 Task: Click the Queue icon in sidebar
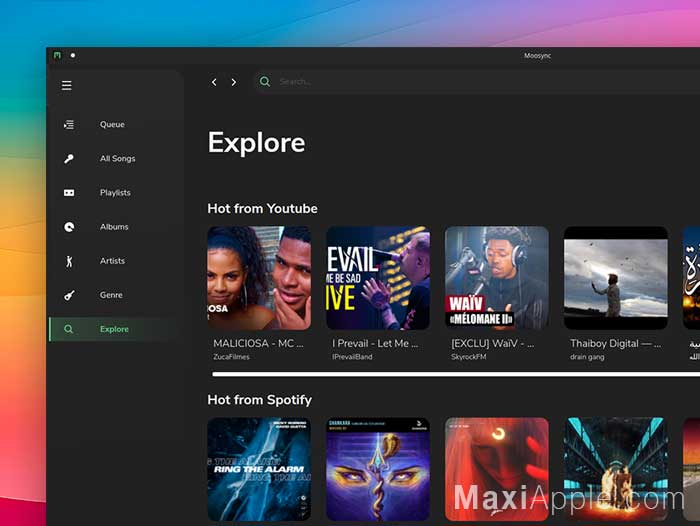tap(69, 125)
